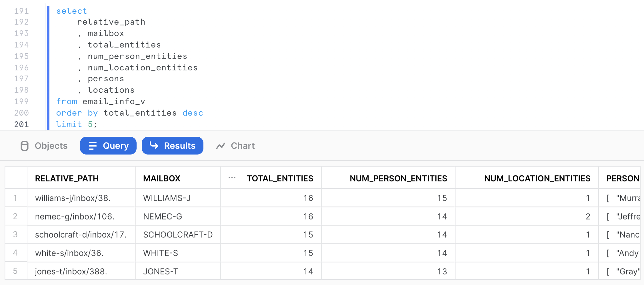The height and width of the screenshot is (285, 644).
Task: Expand the persons array starting with "Andy
Action: pos(623,253)
